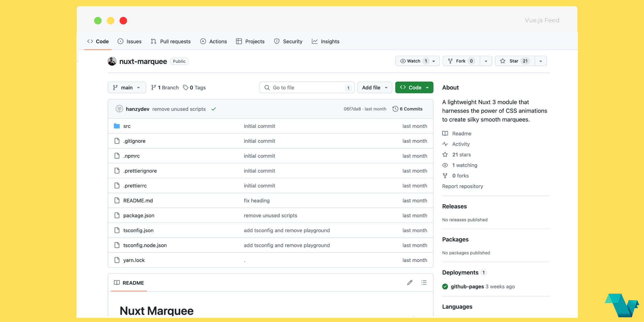Viewport: 644px width, 322px height.
Task: Click the Activity pulse icon in About
Action: [445, 144]
